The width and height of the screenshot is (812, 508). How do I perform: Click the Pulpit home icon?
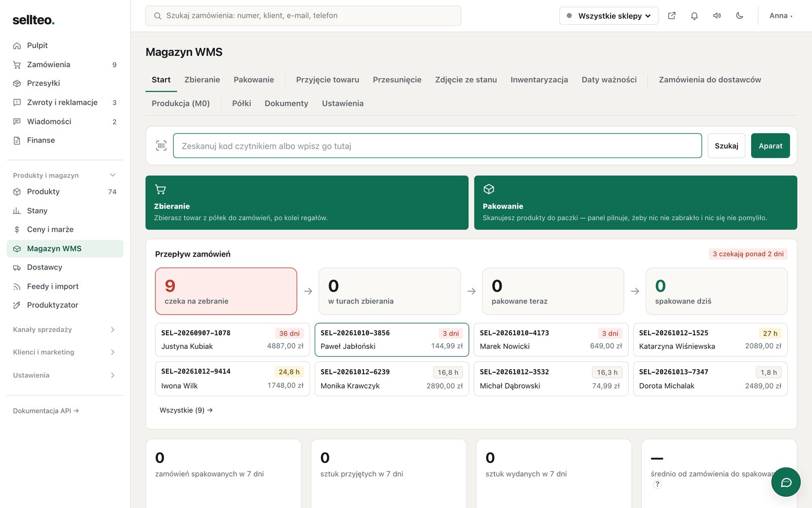[17, 46]
